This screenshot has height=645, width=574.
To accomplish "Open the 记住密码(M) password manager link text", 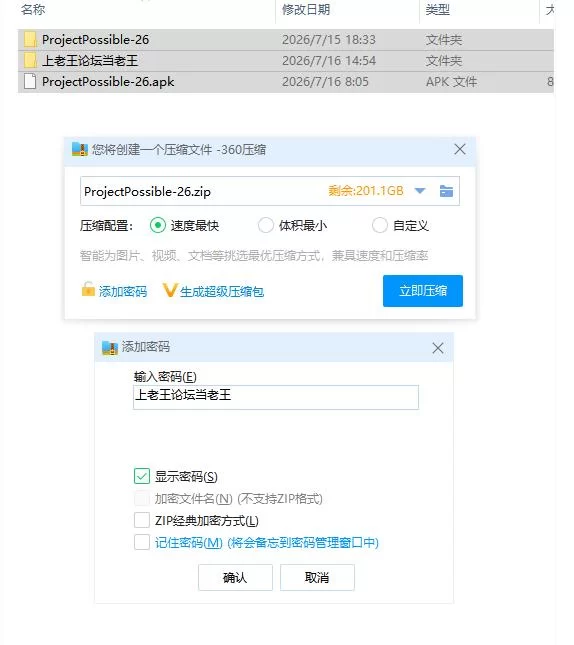I will (267, 543).
